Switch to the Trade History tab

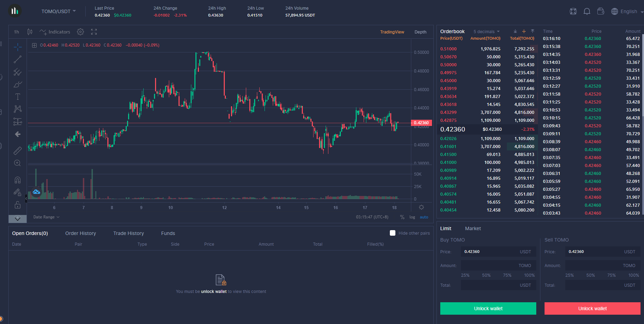128,233
